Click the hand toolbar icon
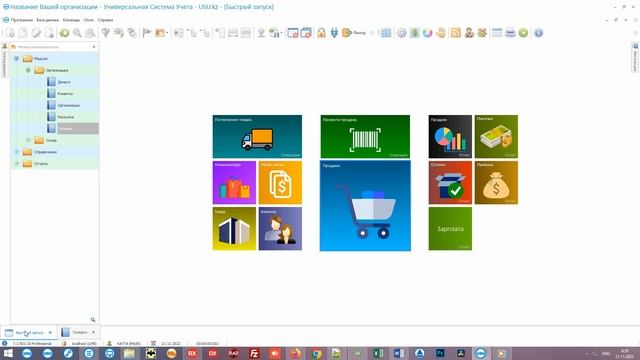Viewport: 640px width, 360px height. (x=440, y=33)
